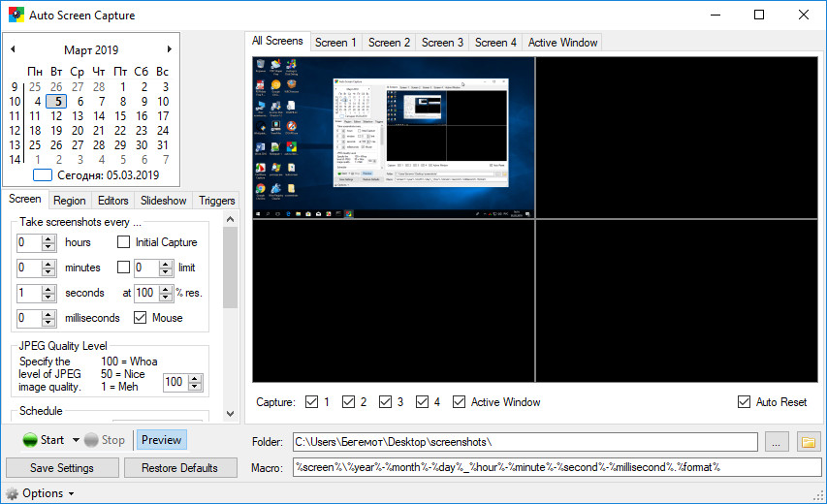Switch to the Editors tab

click(112, 201)
